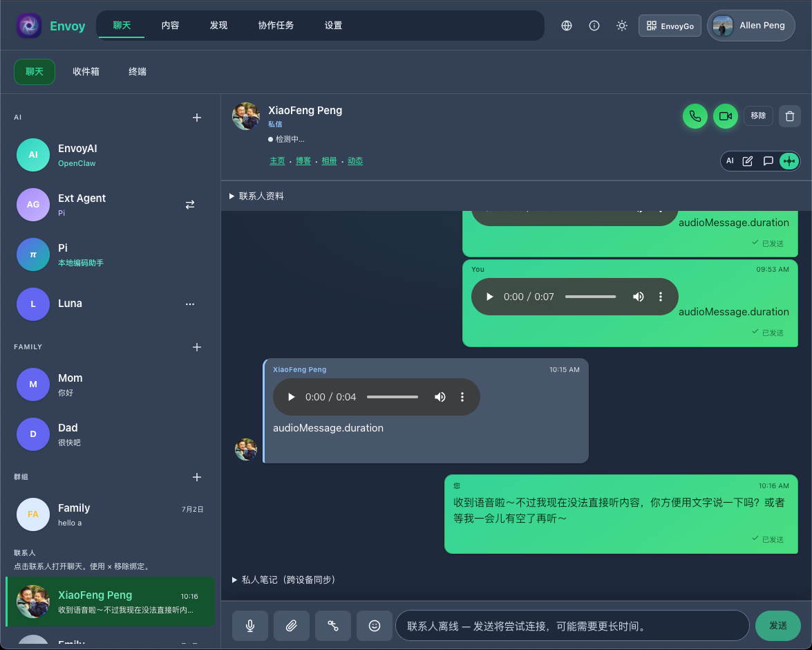Switch to 内容 top tab
Screen dimensions: 812x650
click(x=171, y=26)
